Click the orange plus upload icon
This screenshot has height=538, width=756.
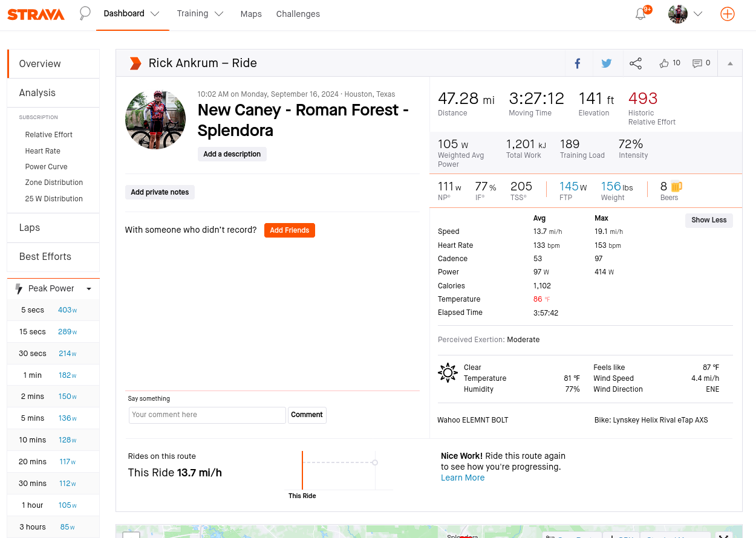[727, 14]
